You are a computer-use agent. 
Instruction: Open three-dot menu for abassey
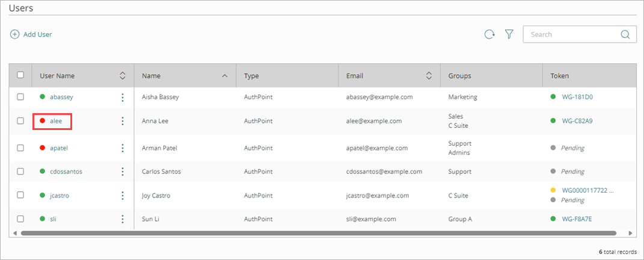[123, 97]
